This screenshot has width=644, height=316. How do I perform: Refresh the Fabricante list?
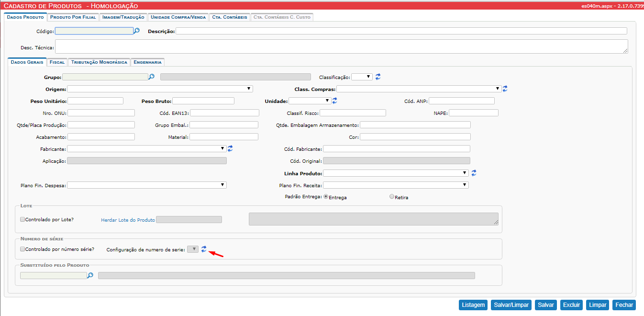pos(230,148)
